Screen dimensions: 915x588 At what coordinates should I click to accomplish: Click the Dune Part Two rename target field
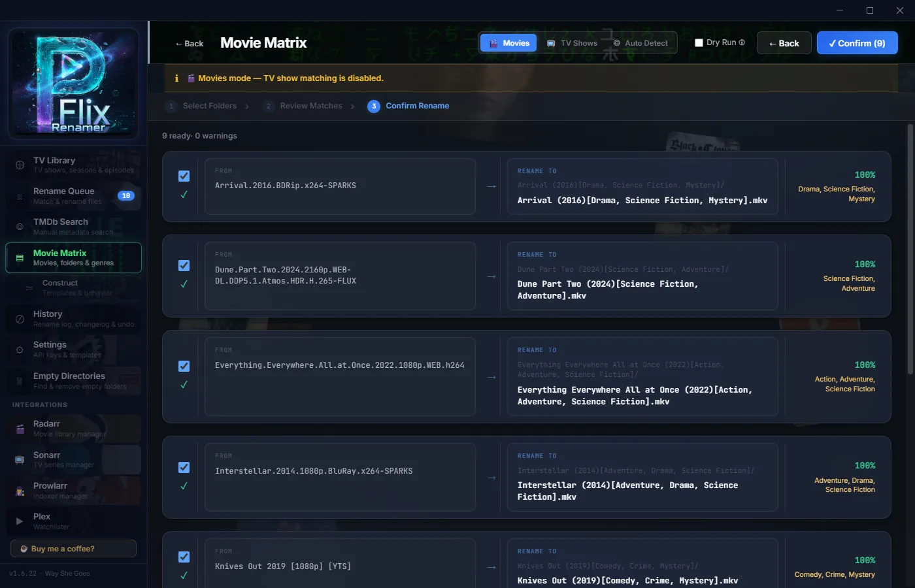642,276
